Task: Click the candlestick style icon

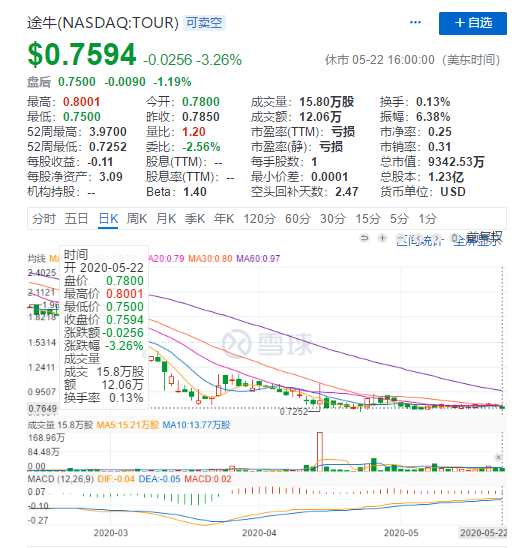Action: tap(455, 238)
